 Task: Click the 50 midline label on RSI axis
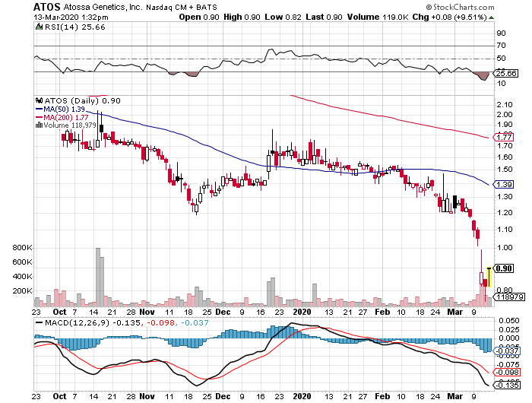pyautogui.click(x=501, y=59)
